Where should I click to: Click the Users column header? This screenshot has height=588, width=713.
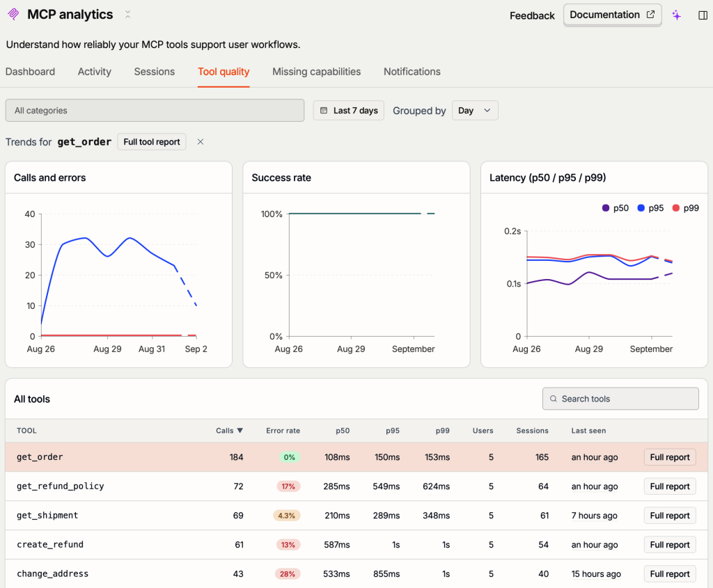[x=483, y=430]
